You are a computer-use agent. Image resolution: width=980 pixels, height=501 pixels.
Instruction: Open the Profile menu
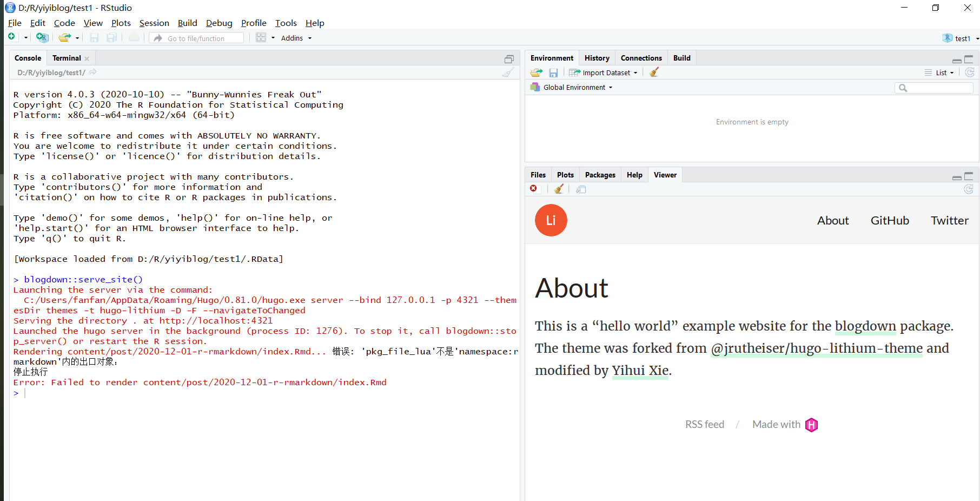[254, 23]
